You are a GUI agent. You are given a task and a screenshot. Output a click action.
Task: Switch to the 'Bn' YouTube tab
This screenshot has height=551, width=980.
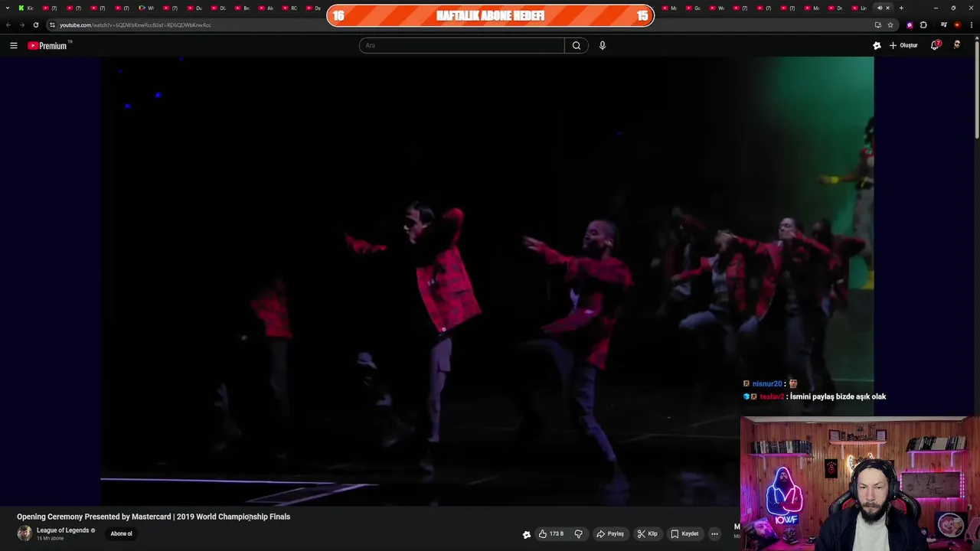[x=242, y=8]
